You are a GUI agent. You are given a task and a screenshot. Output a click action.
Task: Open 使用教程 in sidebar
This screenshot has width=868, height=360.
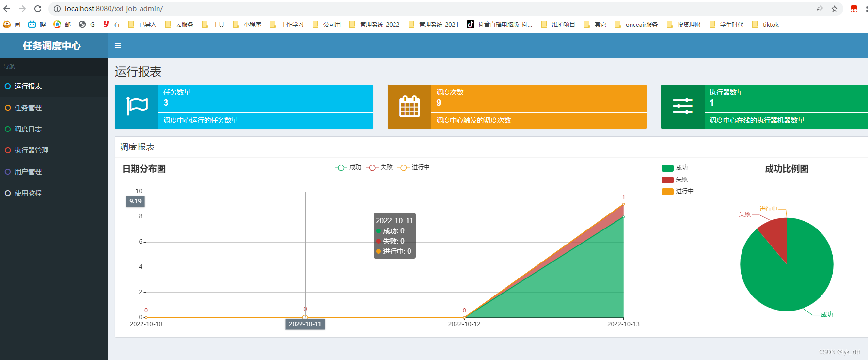54,193
